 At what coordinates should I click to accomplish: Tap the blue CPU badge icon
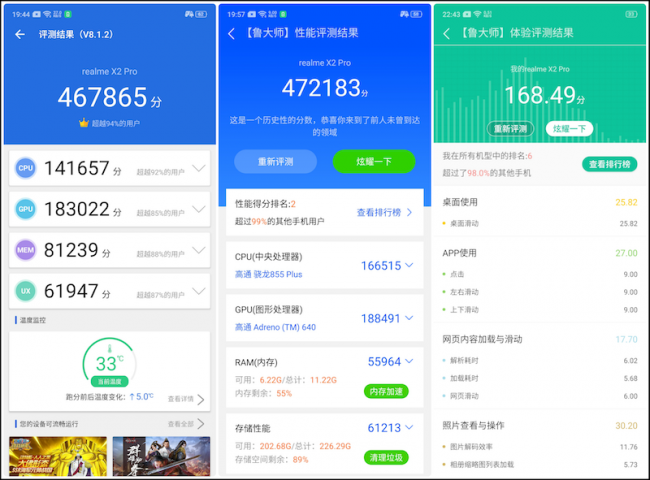pyautogui.click(x=27, y=170)
